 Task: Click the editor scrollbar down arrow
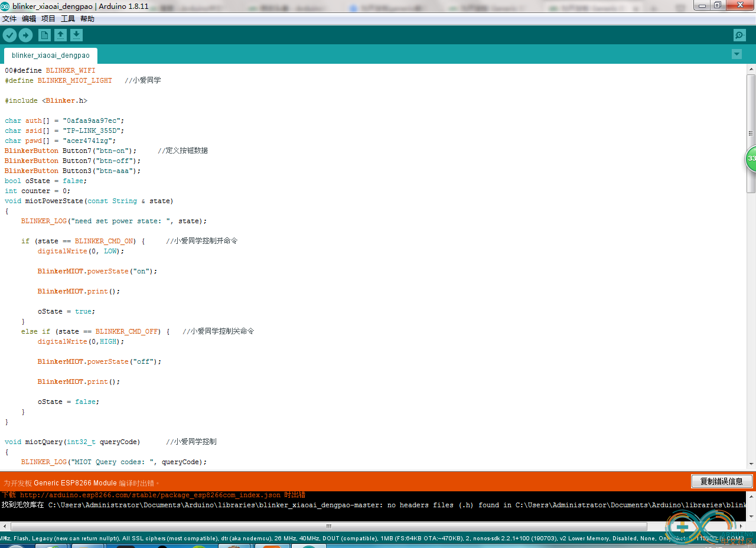[x=751, y=464]
